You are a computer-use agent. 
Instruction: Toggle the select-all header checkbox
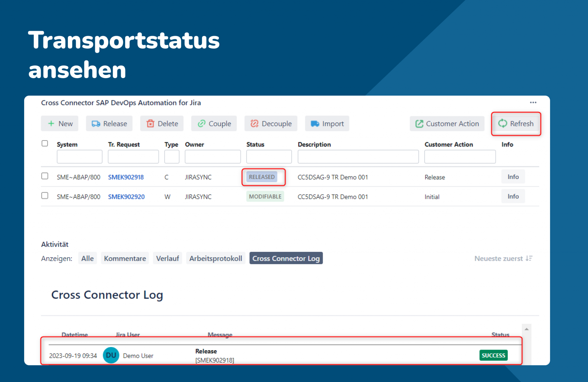[x=45, y=143]
